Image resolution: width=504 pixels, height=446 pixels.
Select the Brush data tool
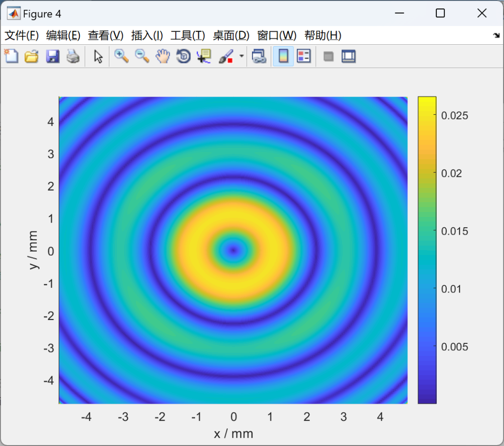[x=226, y=56]
